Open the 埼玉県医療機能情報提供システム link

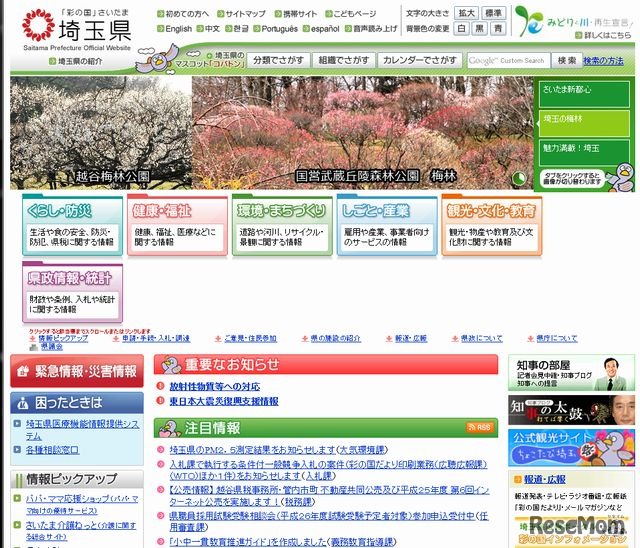tap(82, 430)
